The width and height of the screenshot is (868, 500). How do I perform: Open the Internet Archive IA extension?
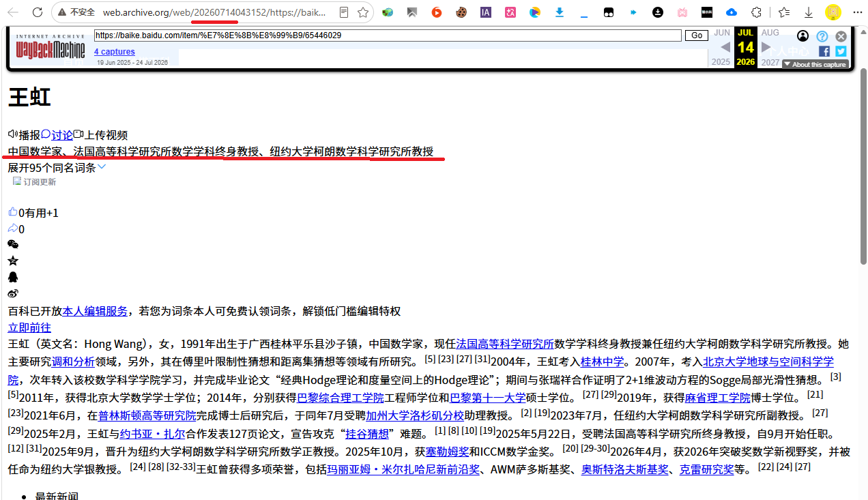(x=485, y=12)
